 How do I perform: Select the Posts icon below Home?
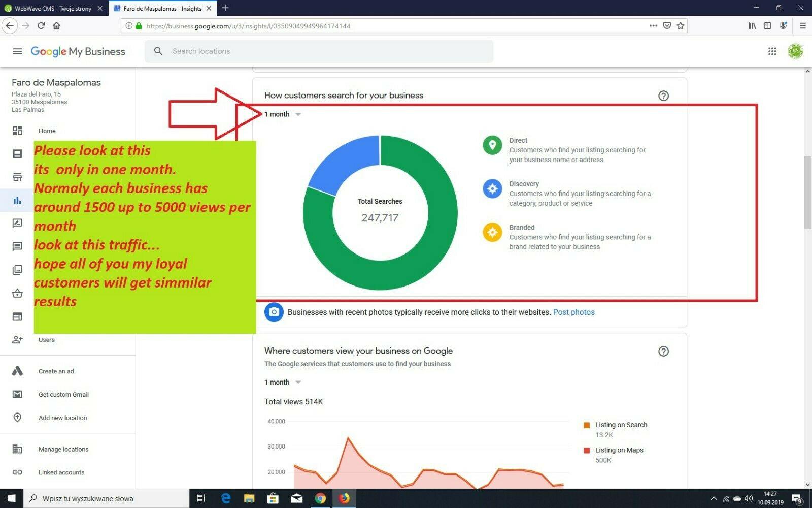(x=17, y=153)
